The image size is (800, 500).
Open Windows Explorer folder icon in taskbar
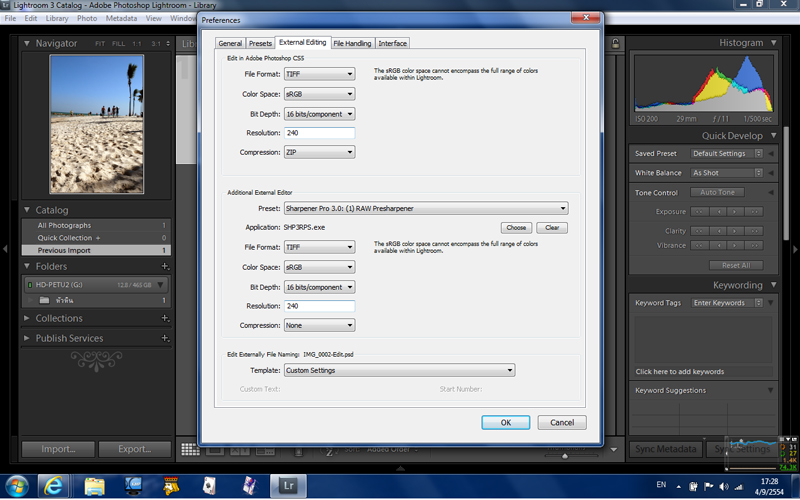tap(94, 486)
